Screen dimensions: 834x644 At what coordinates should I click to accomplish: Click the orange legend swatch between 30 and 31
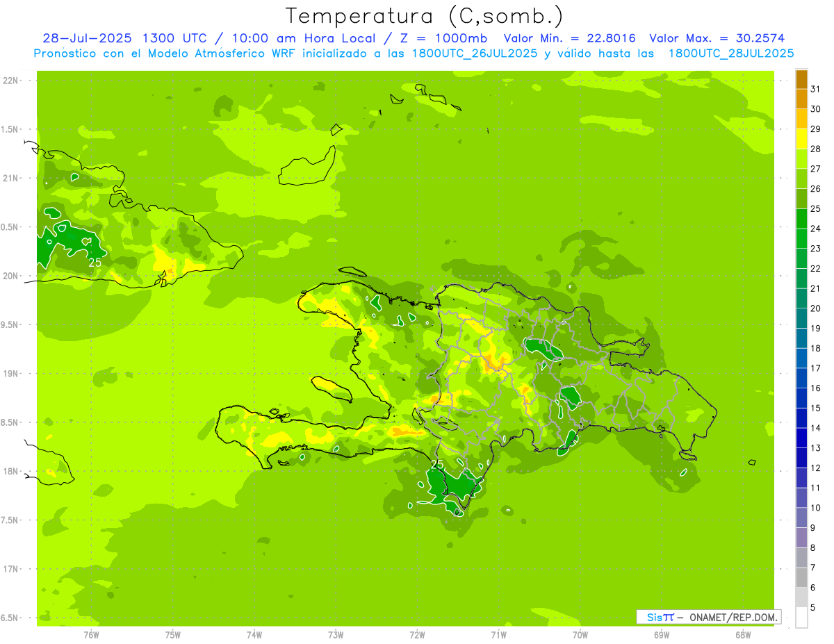tap(801, 99)
